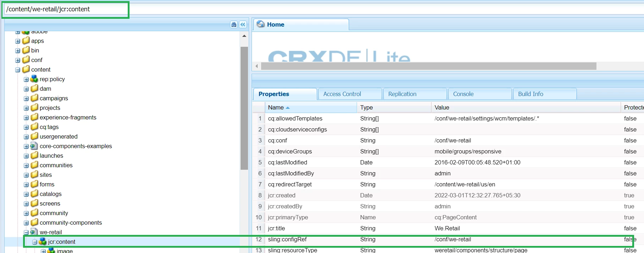Click the campaigns folder icon

click(x=34, y=98)
